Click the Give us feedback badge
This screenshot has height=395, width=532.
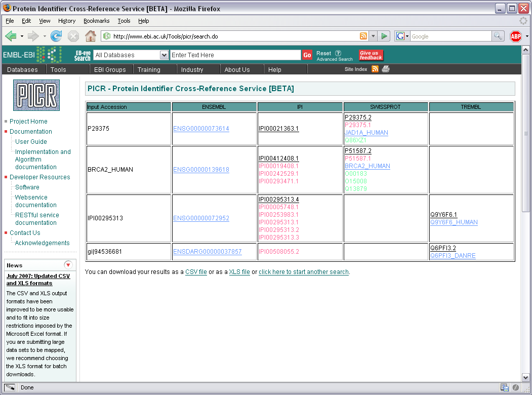371,55
